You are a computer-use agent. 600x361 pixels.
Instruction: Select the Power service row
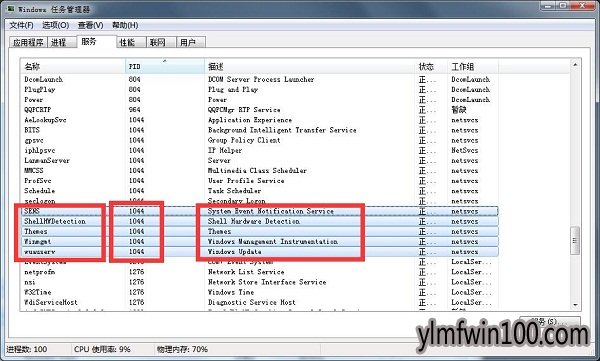pos(259,100)
